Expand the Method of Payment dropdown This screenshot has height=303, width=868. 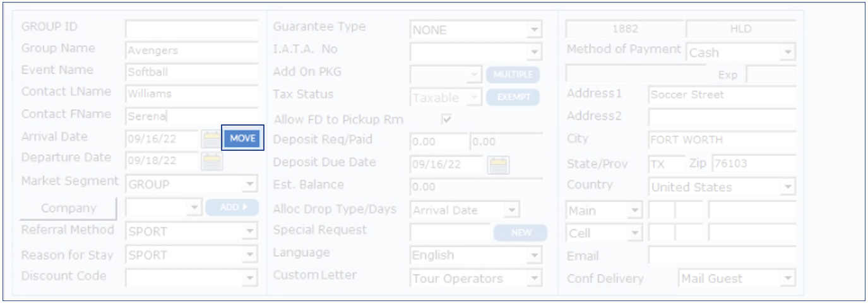[x=787, y=52]
